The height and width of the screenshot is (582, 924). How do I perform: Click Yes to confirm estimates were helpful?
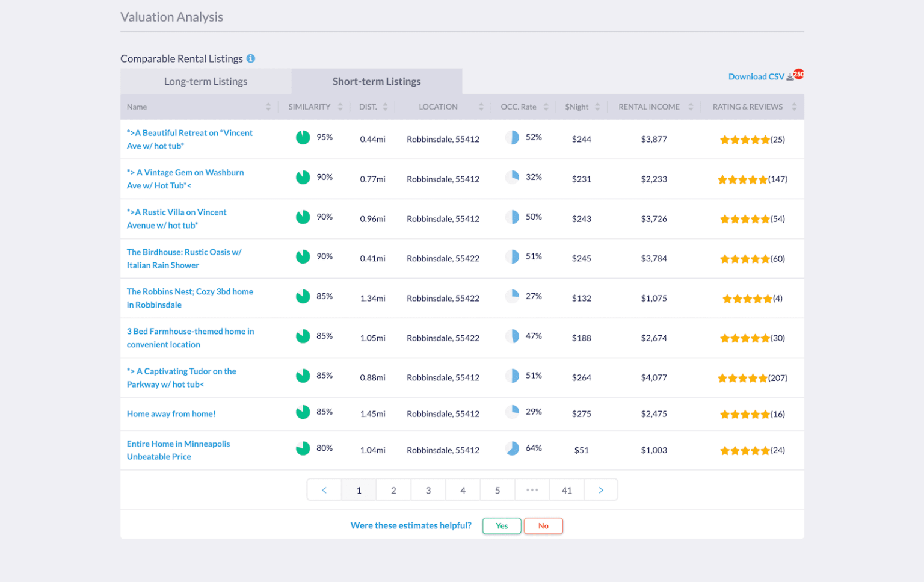tap(501, 525)
